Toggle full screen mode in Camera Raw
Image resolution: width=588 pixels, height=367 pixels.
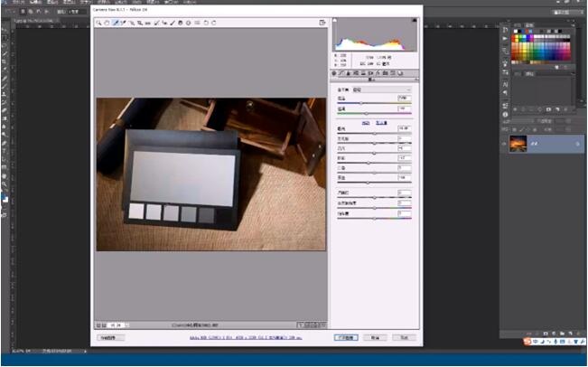[321, 23]
